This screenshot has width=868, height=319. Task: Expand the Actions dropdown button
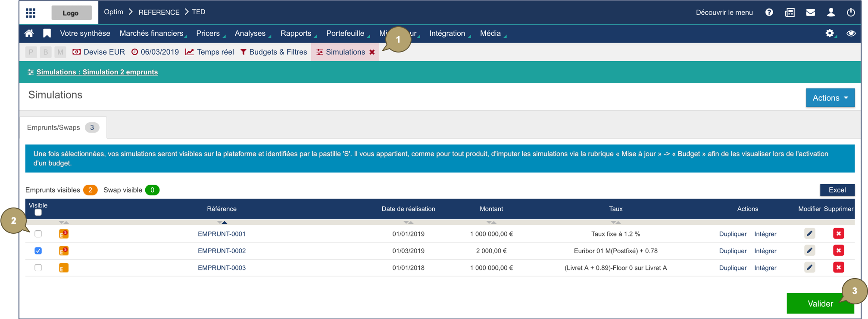(830, 98)
